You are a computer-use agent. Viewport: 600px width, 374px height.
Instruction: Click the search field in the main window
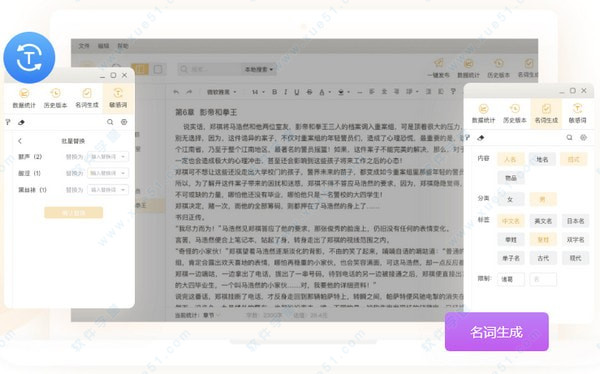coord(210,69)
